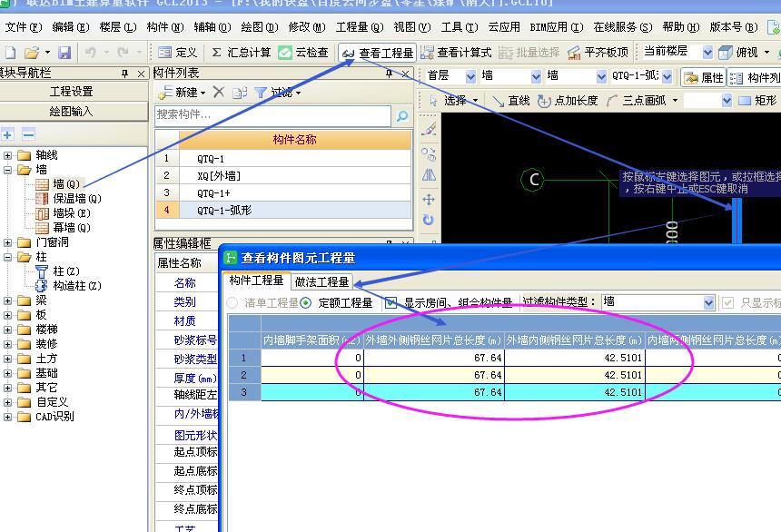Screen dimensions: 781x532
Task: Open QTQ-1-弧形 component dropdown
Action: 667,76
